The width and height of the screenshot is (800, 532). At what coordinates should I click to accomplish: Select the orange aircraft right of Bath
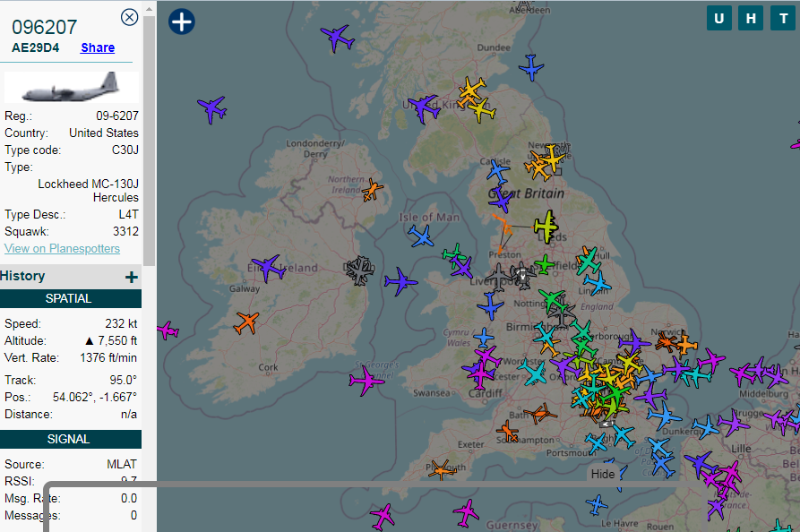coord(540,413)
